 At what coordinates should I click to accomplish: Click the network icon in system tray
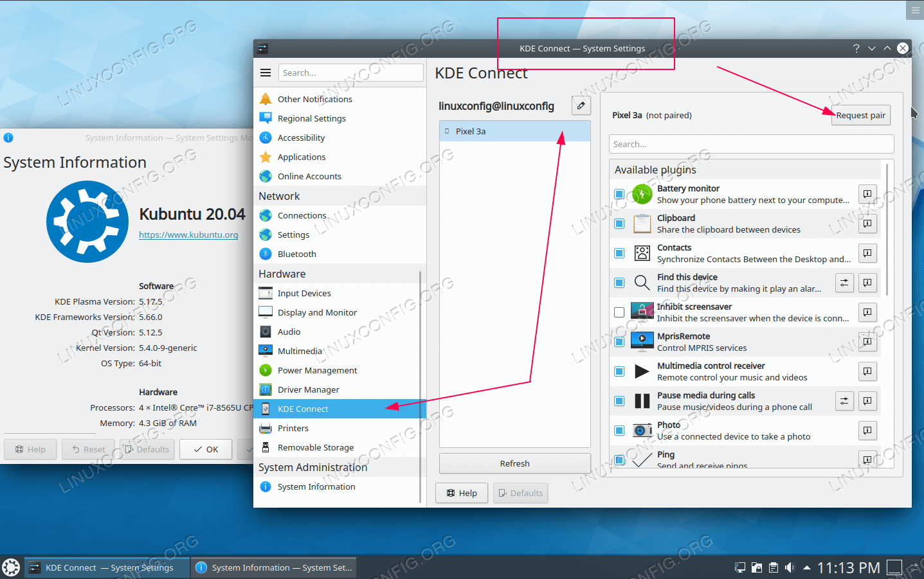[739, 567]
